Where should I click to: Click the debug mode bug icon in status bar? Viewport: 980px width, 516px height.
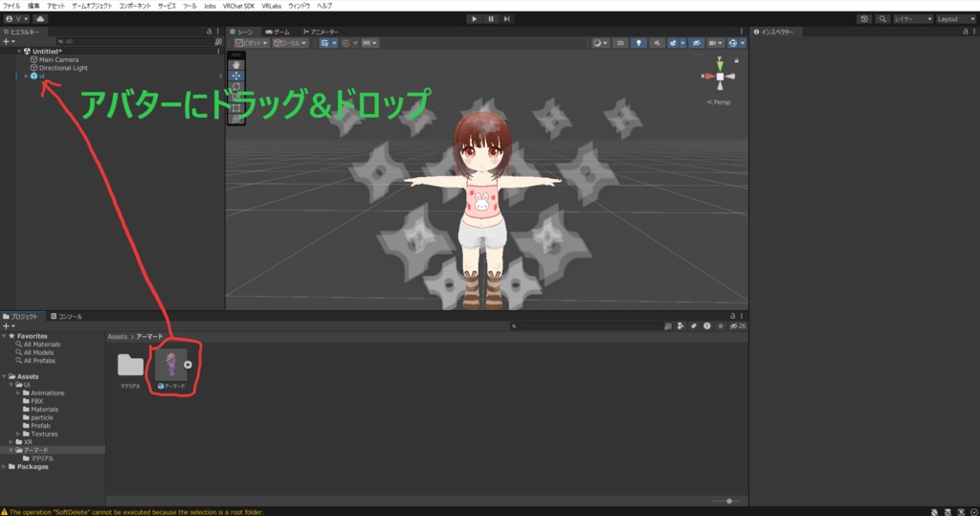934,511
